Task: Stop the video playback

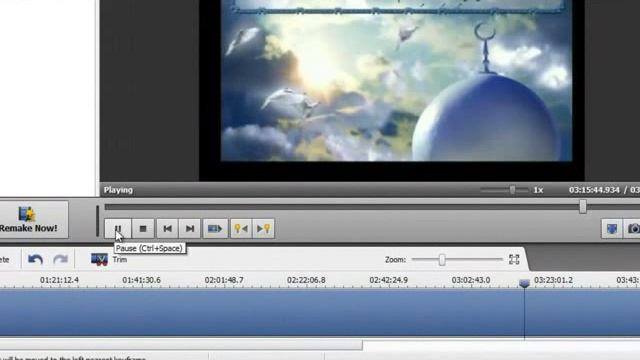Action: click(x=143, y=229)
